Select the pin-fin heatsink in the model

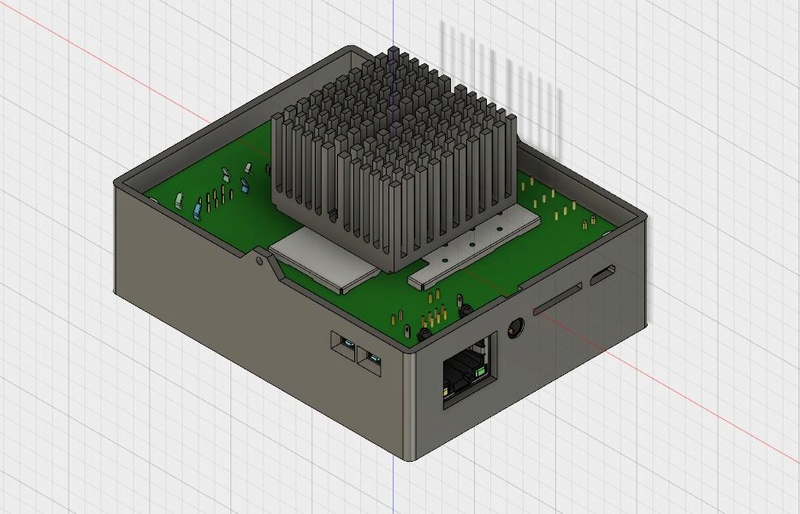(x=393, y=158)
